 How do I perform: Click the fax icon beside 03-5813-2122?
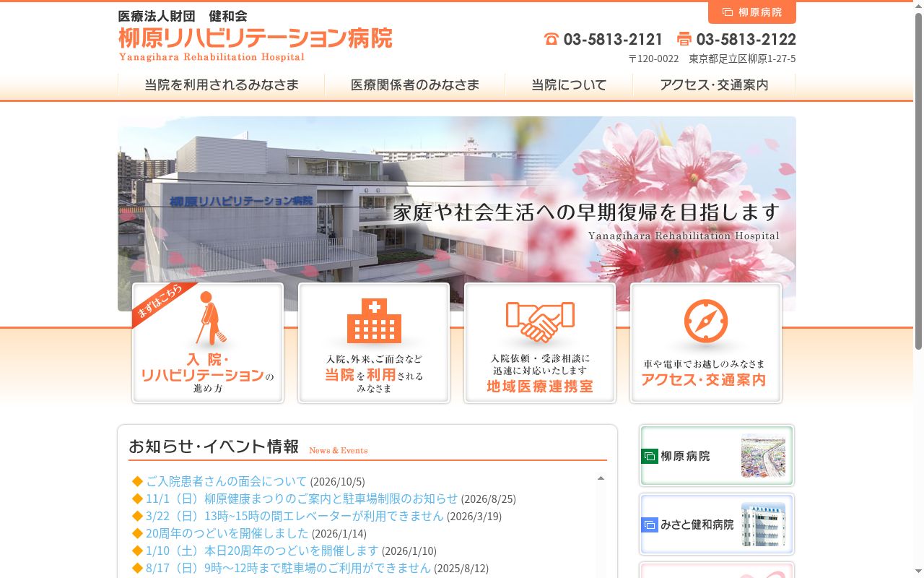point(684,39)
